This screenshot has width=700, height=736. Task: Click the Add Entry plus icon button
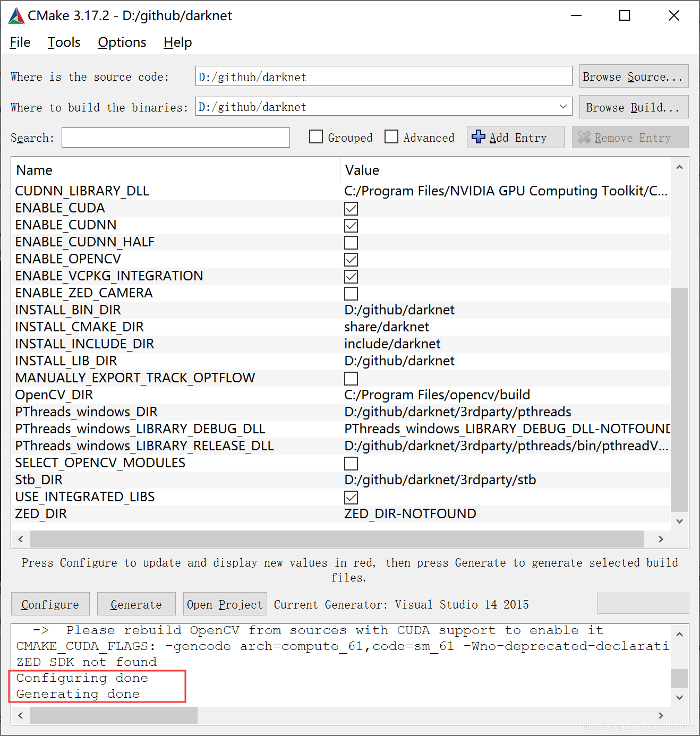click(515, 138)
